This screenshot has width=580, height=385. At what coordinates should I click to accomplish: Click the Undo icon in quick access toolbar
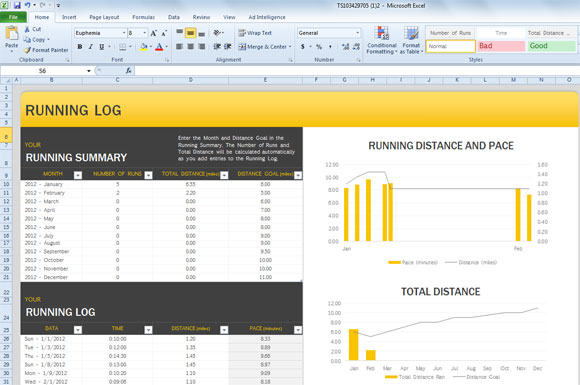pyautogui.click(x=28, y=5)
